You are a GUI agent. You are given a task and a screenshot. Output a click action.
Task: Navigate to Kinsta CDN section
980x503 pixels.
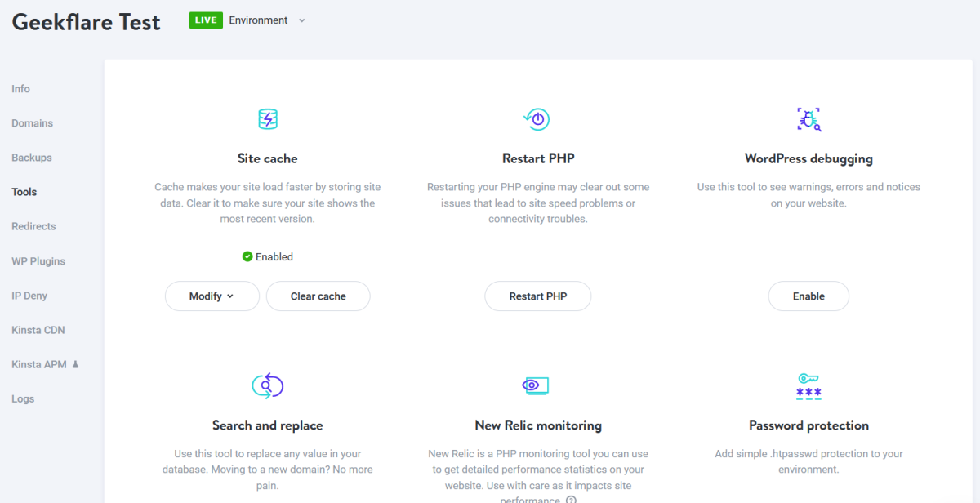[38, 330]
